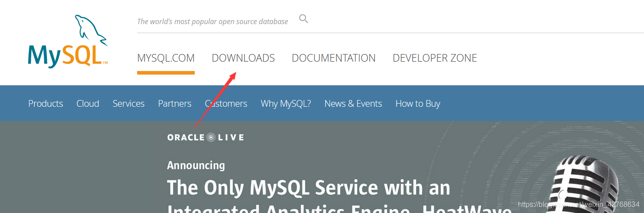Go to DOCUMENTATION tab
Screen dimensions: 644x213
click(x=334, y=58)
